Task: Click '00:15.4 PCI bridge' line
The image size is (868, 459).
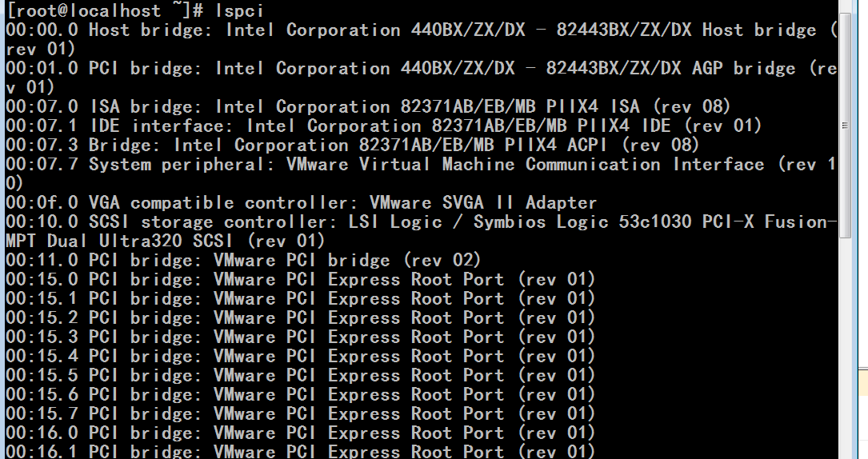Action: coord(300,356)
